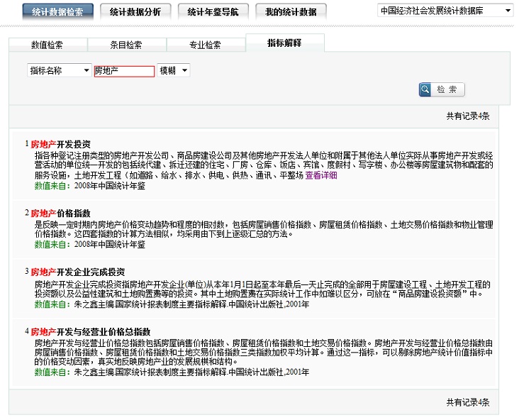Screen dimensions: 519x420
Task: Switch to 条目检索 sub-tab
Action: (x=125, y=45)
